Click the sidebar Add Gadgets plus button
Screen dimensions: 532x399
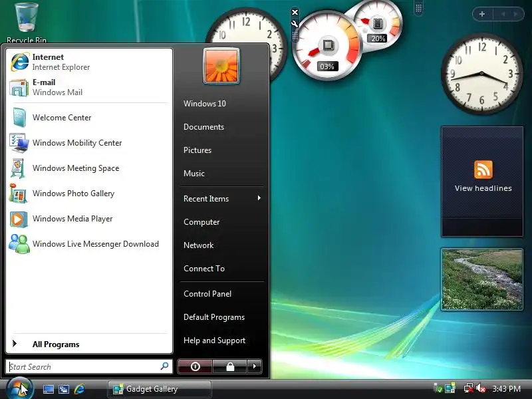click(x=482, y=14)
